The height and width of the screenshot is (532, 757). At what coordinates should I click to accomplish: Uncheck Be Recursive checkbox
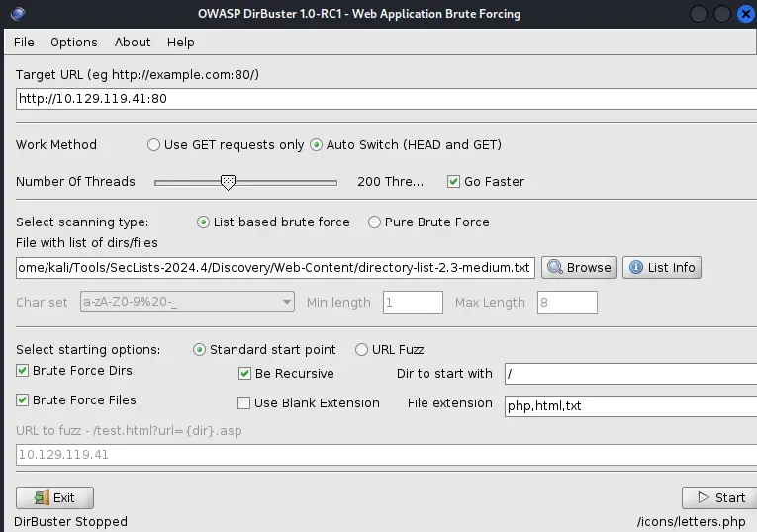[x=244, y=374]
